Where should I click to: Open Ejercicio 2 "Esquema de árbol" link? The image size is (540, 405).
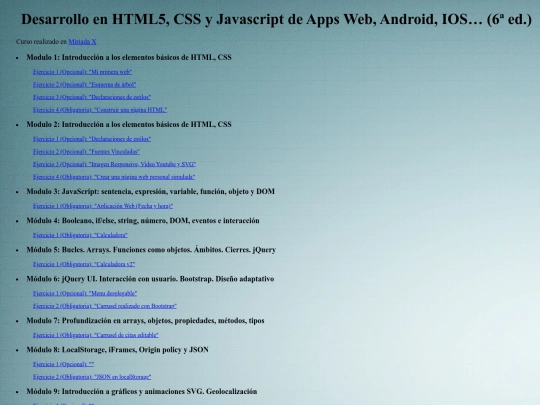coord(84,84)
